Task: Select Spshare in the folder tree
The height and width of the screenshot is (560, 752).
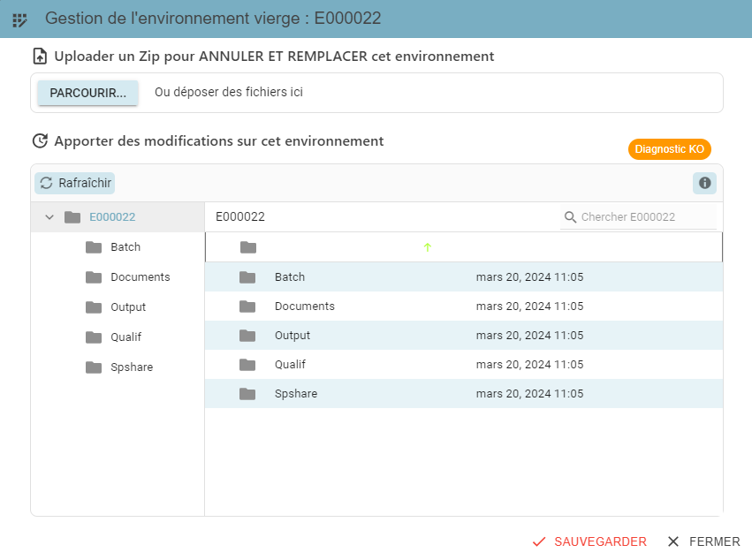Action: click(x=132, y=367)
